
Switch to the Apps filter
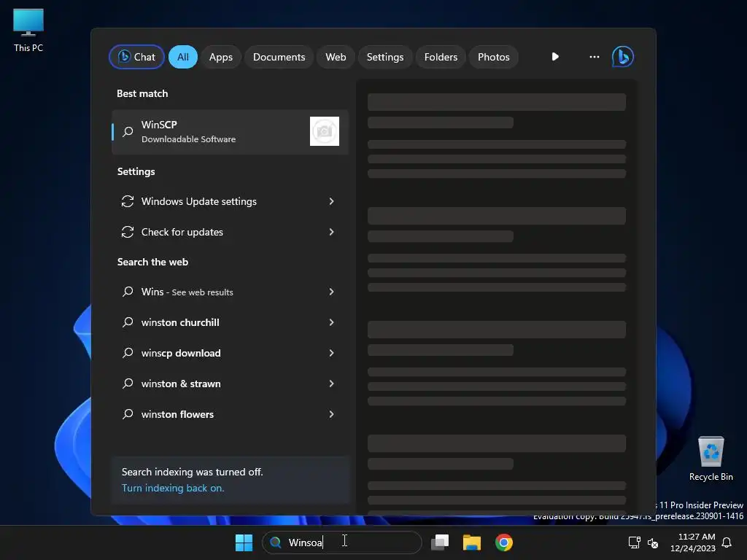(220, 57)
